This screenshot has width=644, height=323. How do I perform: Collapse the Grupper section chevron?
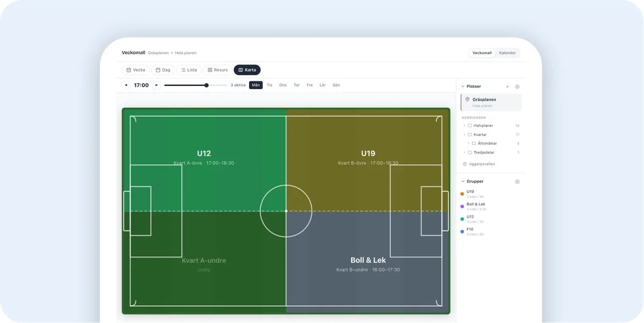(463, 182)
